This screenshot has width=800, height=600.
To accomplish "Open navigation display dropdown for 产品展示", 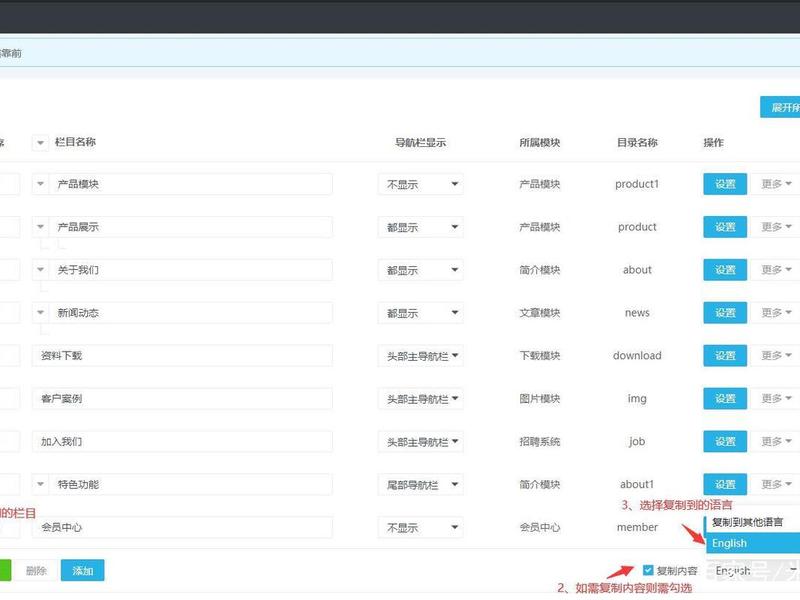I will (420, 227).
